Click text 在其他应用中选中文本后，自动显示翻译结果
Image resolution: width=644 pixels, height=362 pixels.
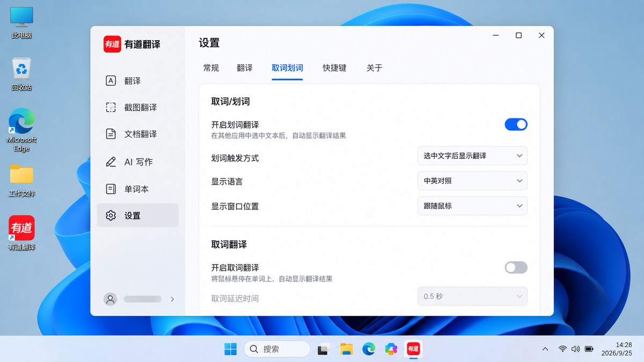tap(279, 136)
